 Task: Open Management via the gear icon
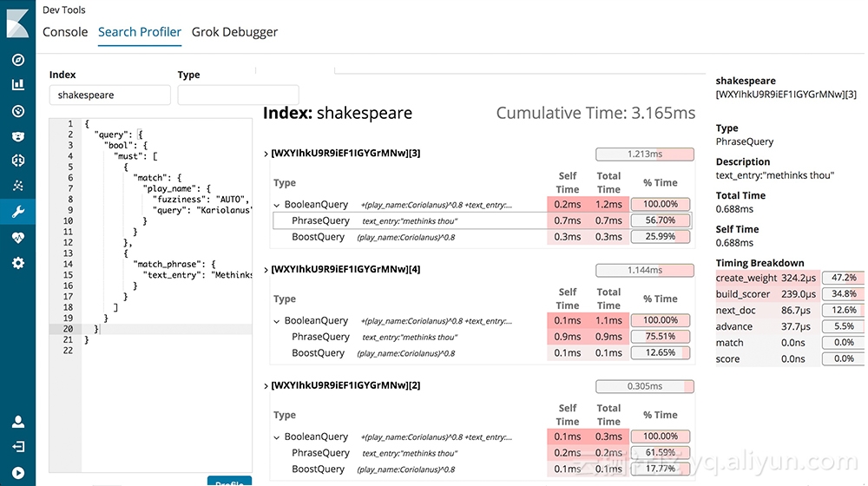click(x=17, y=263)
